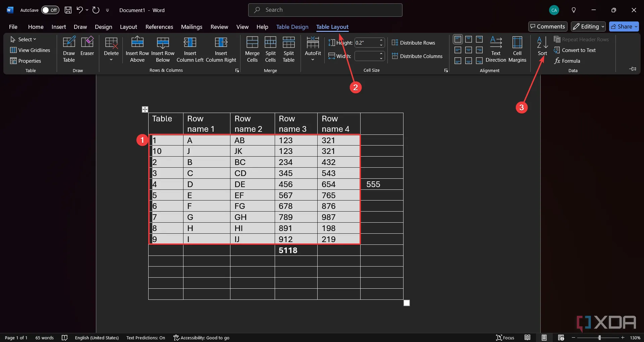Open Rows & Columns dialog launcher

pos(237,70)
